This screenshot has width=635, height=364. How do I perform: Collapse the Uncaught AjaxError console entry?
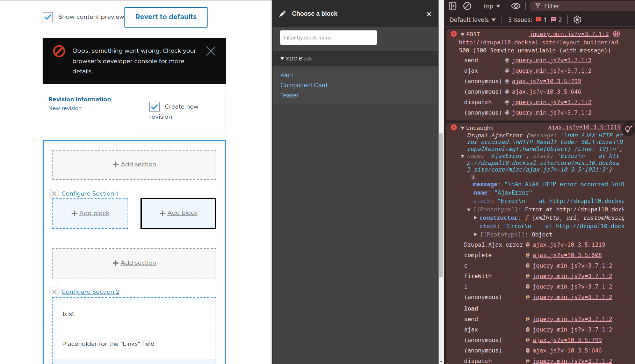coord(462,128)
